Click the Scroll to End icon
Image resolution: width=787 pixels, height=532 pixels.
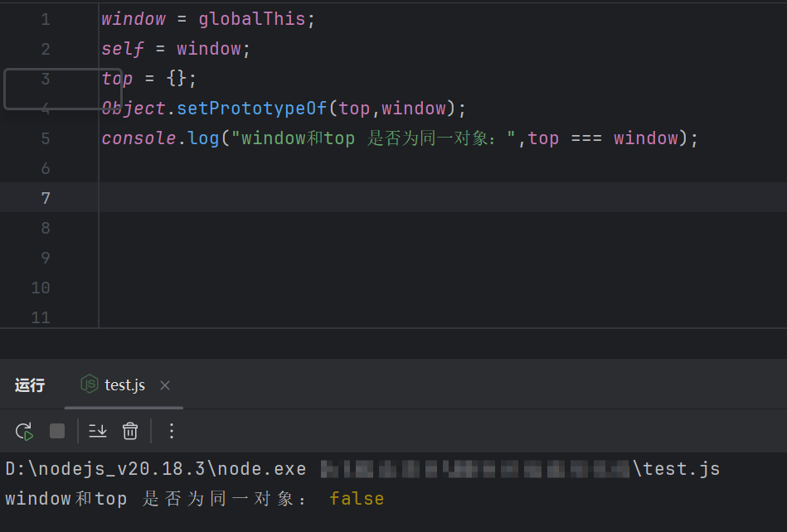(x=98, y=431)
